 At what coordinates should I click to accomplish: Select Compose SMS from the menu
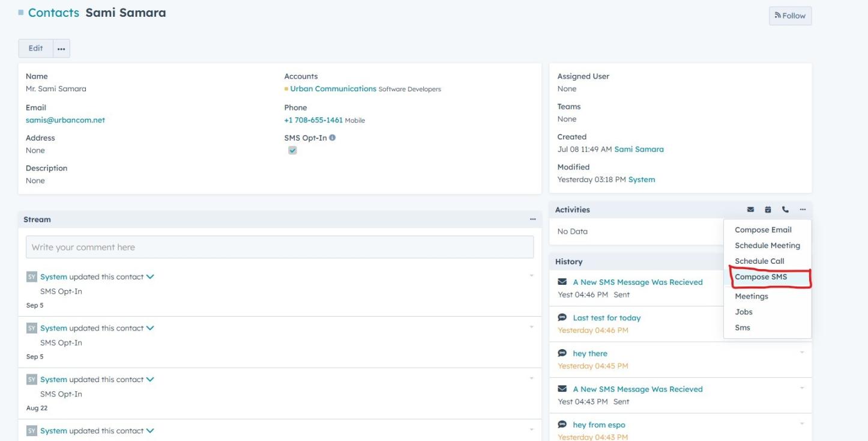[x=761, y=277]
